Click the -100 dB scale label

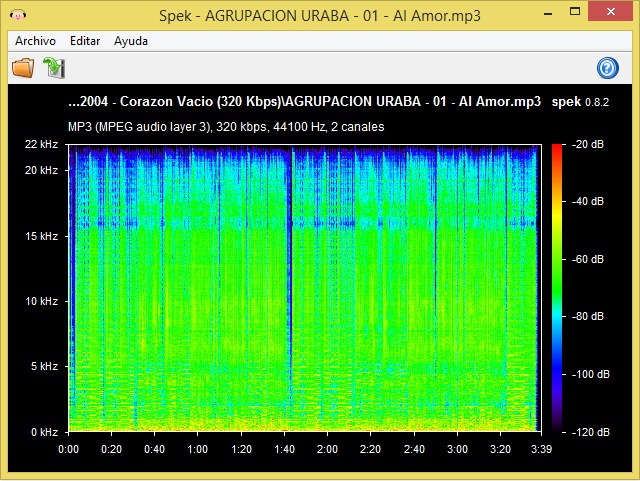(x=591, y=374)
